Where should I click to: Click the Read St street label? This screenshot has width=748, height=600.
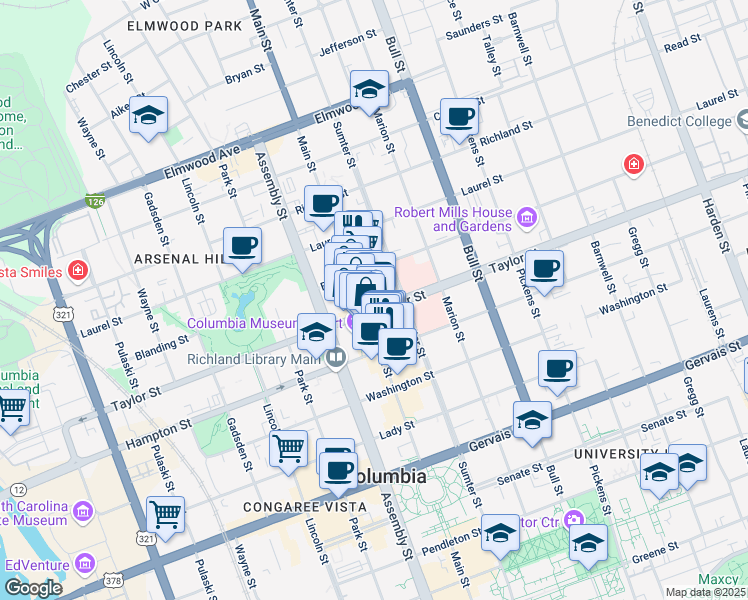click(x=683, y=43)
